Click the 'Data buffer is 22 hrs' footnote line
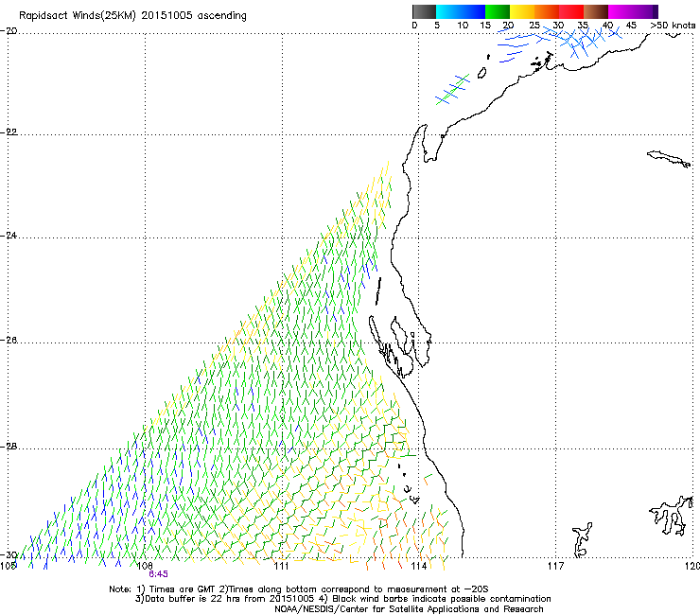 click(342, 599)
